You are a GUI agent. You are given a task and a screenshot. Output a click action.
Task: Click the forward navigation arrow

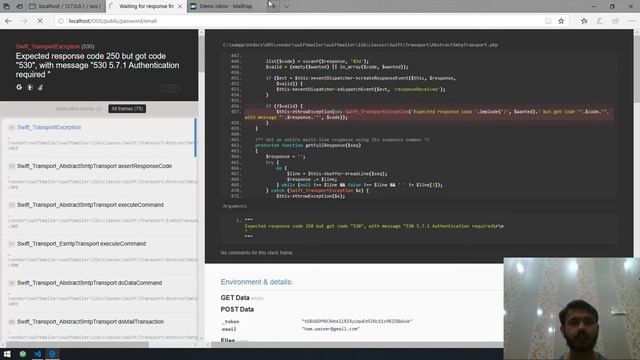point(24,21)
